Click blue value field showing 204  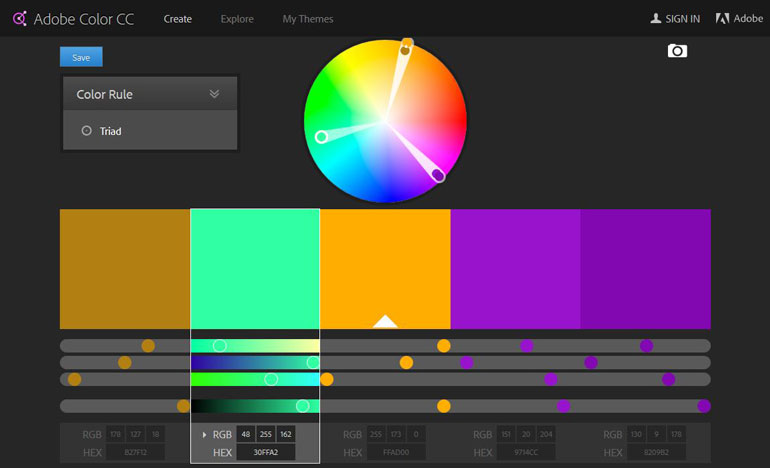(x=546, y=434)
